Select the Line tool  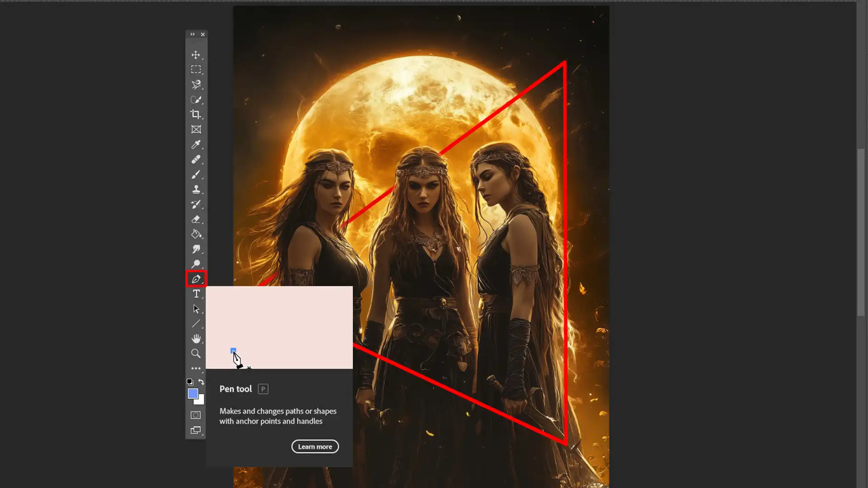tap(196, 324)
